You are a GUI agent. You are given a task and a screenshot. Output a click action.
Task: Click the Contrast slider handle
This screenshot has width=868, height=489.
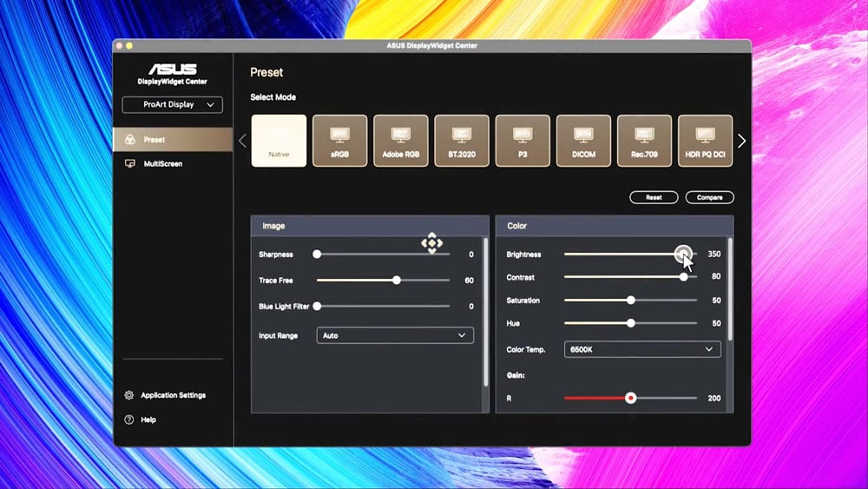[x=684, y=277]
